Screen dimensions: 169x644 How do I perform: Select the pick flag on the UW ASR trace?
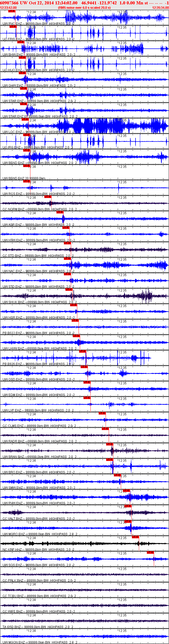[60, 212]
